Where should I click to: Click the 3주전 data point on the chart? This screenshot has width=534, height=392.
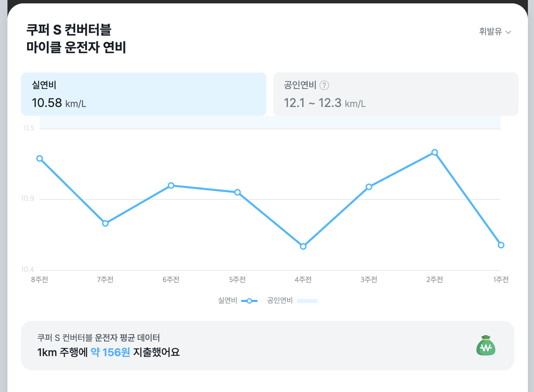[369, 187]
